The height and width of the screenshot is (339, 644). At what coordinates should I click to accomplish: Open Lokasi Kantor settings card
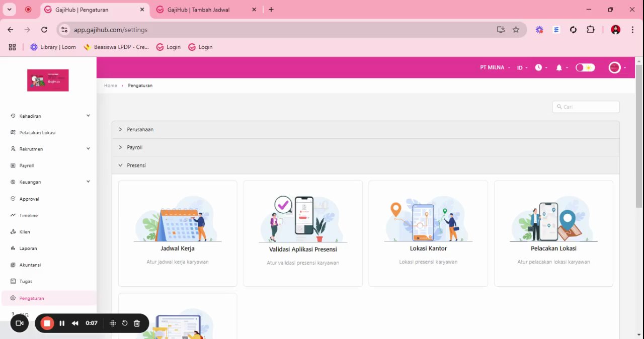tap(428, 233)
